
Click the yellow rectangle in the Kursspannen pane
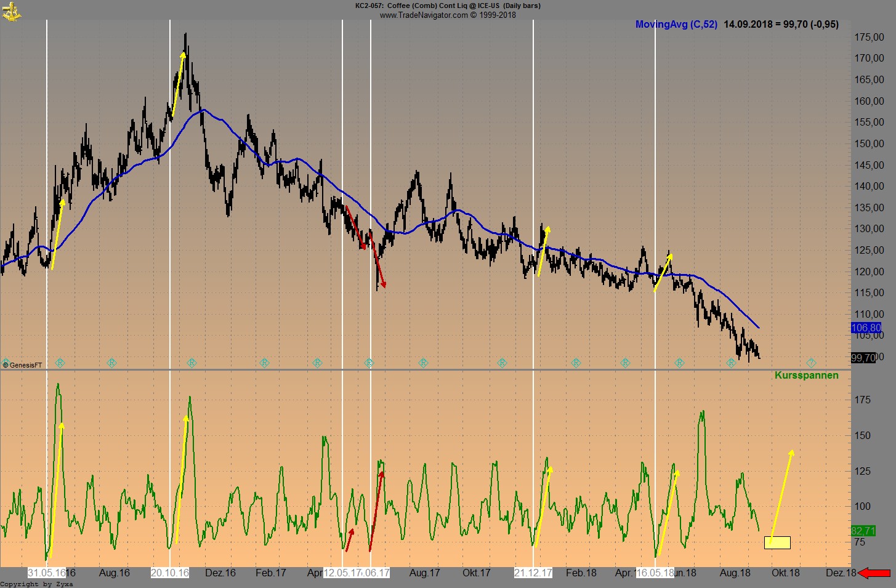(x=777, y=542)
